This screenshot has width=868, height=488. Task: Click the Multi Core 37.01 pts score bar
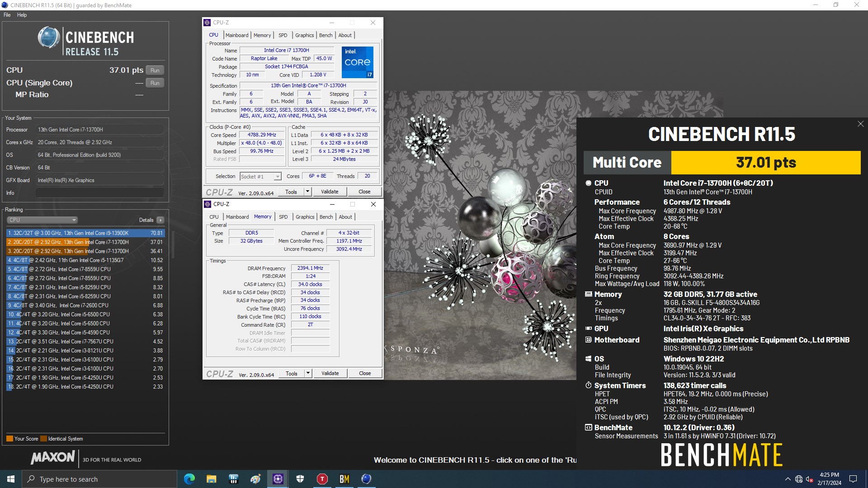[x=722, y=162]
